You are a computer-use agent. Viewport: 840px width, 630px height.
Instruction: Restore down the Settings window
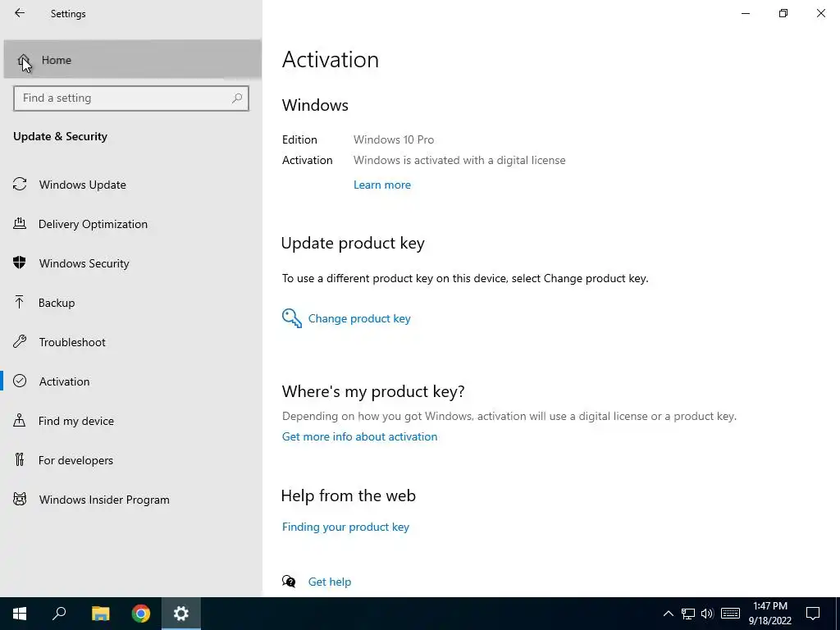pyautogui.click(x=783, y=13)
